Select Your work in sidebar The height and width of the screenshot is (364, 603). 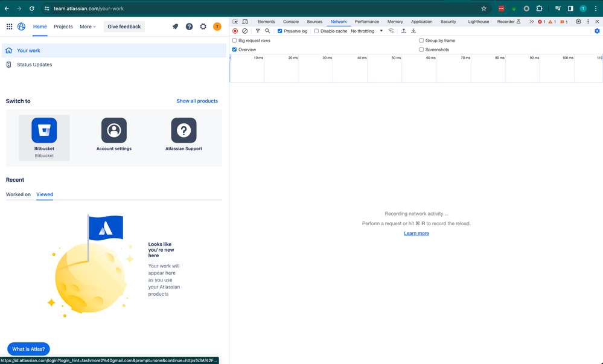point(114,51)
